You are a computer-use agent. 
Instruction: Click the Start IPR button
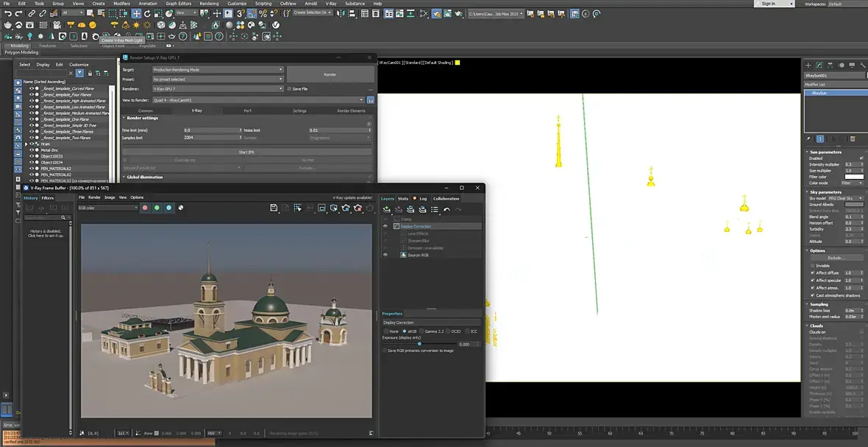point(246,152)
